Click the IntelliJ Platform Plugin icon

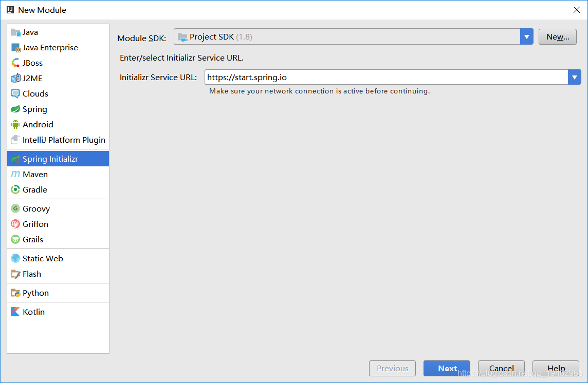pyautogui.click(x=15, y=140)
